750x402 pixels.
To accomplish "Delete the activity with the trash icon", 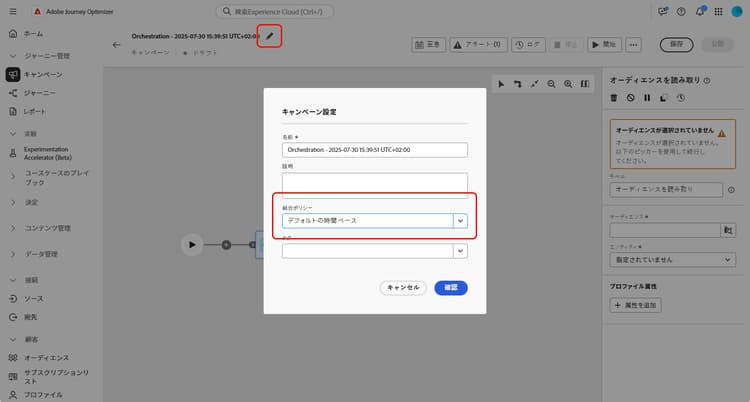I will 614,98.
